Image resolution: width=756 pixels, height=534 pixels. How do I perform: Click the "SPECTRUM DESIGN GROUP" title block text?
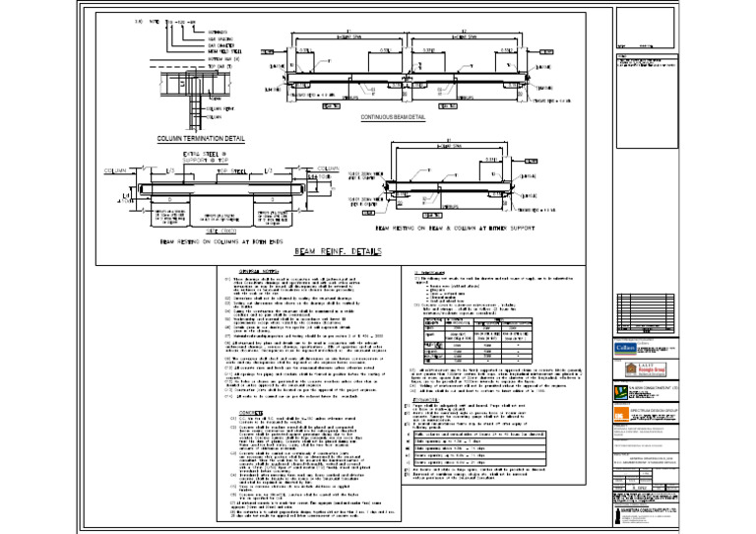[654, 411]
